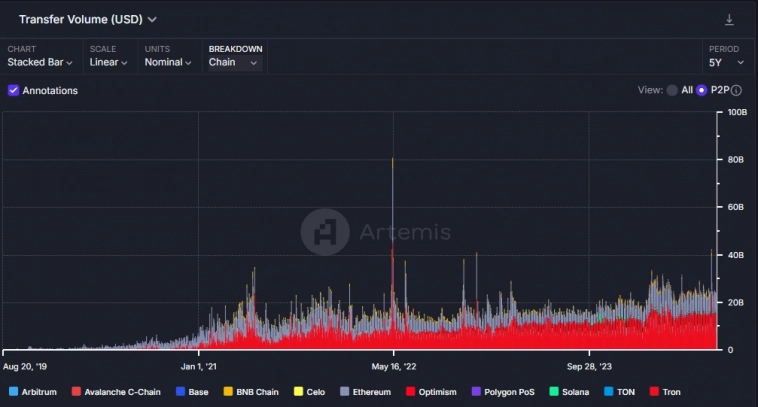Screen dimensions: 758x407
Task: Click the Avalanche C-Chain legend label
Action: point(122,392)
